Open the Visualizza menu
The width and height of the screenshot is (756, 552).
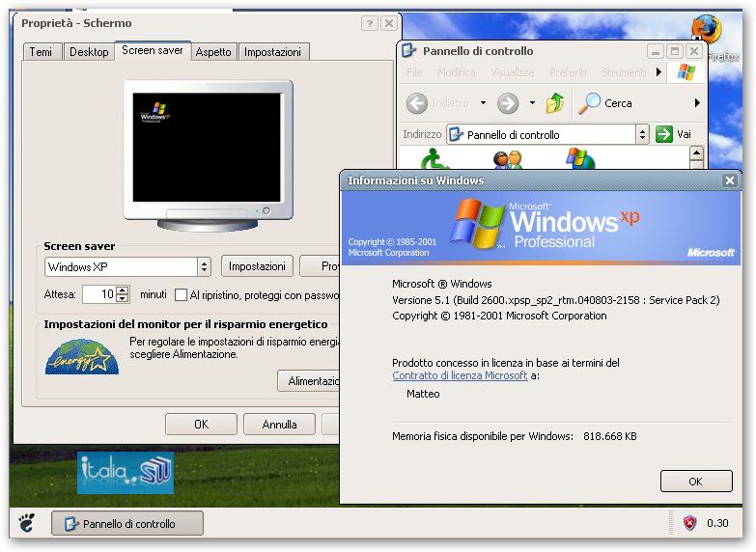513,72
